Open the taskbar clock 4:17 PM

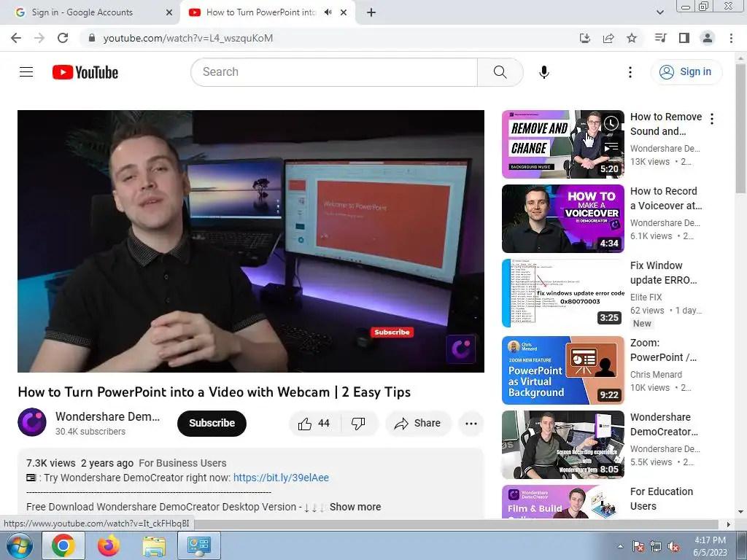(x=710, y=546)
